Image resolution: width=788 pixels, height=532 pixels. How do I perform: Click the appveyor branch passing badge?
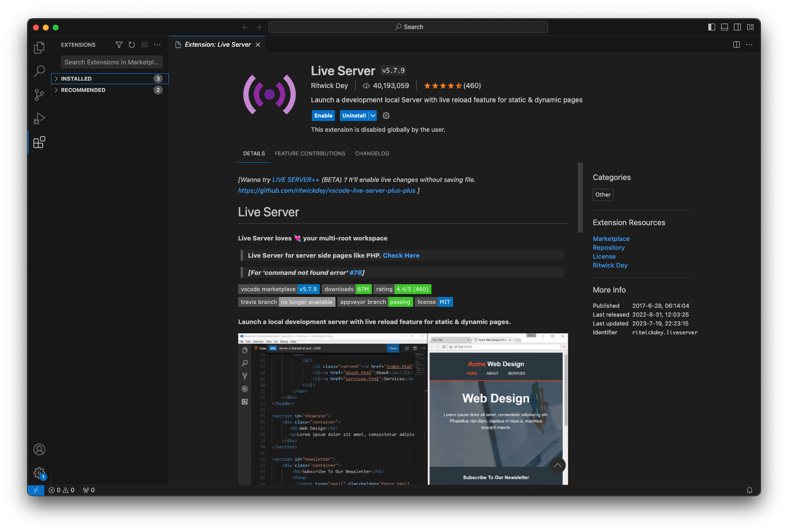(x=375, y=302)
